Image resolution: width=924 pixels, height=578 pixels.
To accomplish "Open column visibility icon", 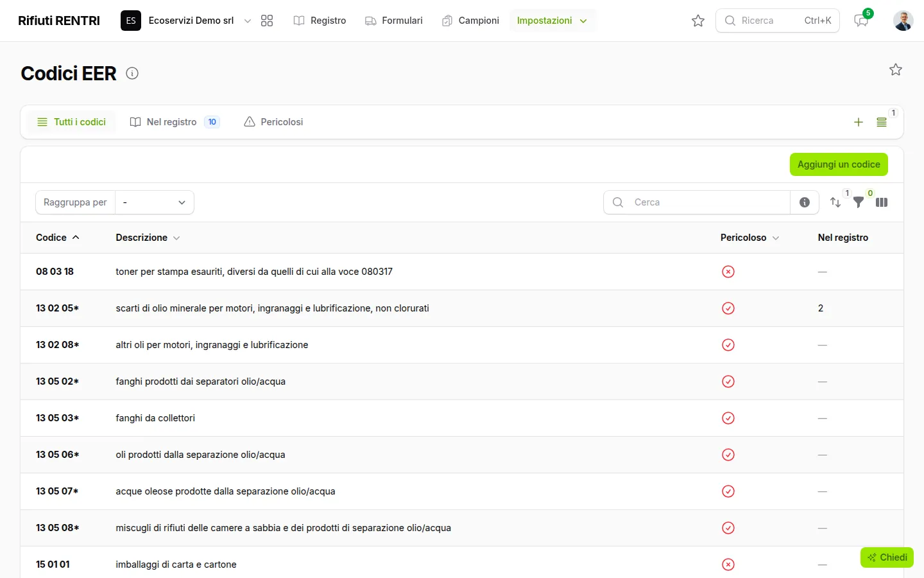I will pyautogui.click(x=882, y=202).
